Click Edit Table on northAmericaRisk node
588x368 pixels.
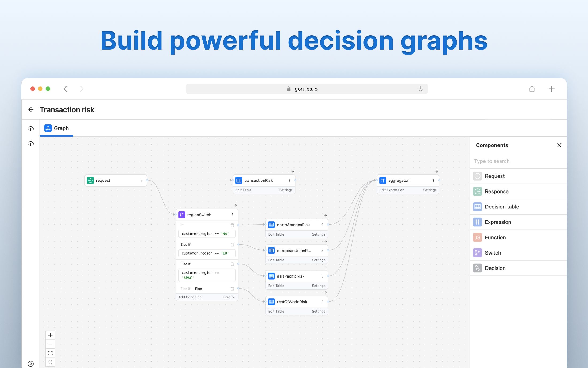click(276, 234)
